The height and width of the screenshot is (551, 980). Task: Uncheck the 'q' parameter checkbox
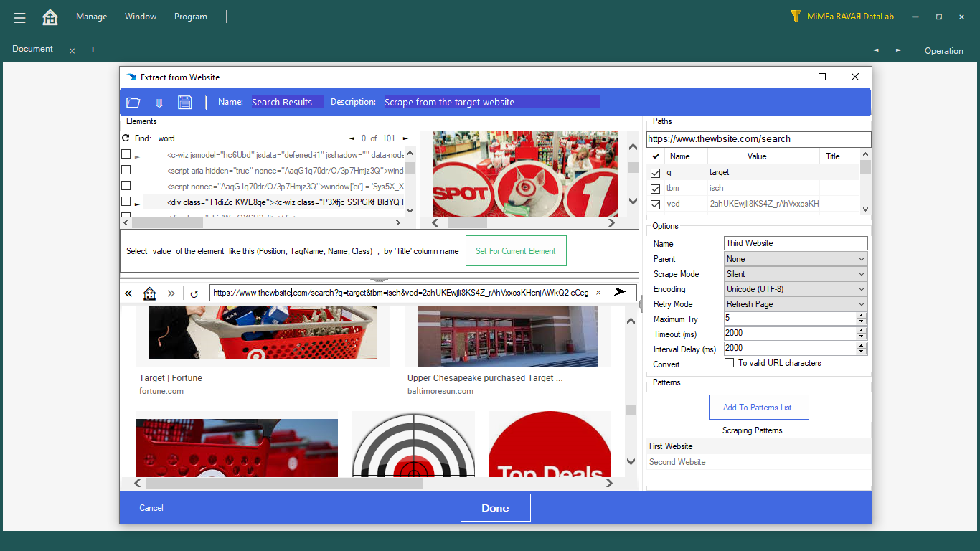(655, 173)
